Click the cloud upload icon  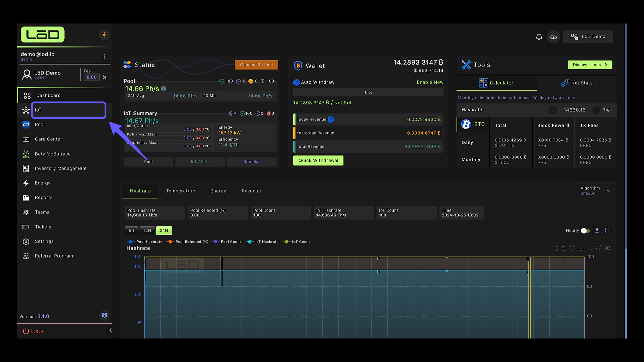554,37
